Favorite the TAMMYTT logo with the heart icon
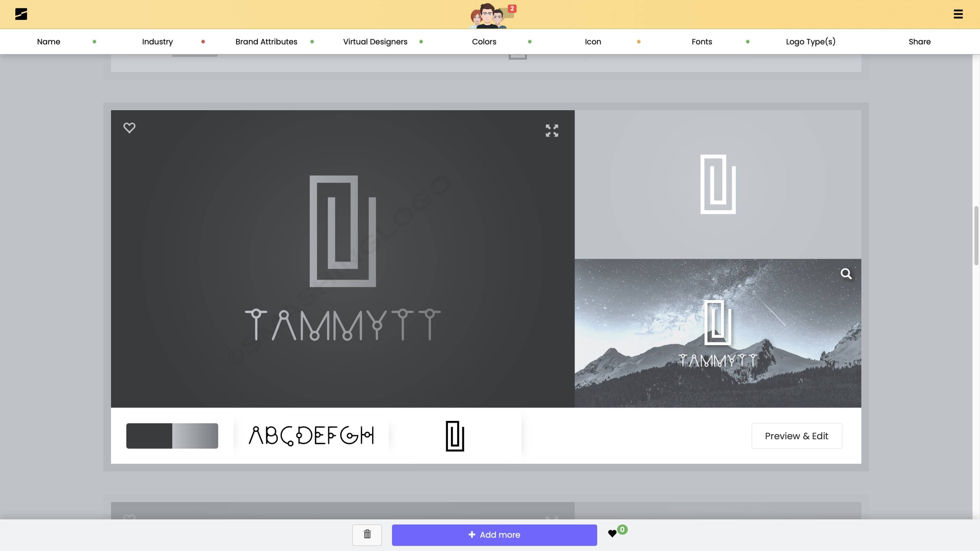The width and height of the screenshot is (980, 551). tap(129, 127)
